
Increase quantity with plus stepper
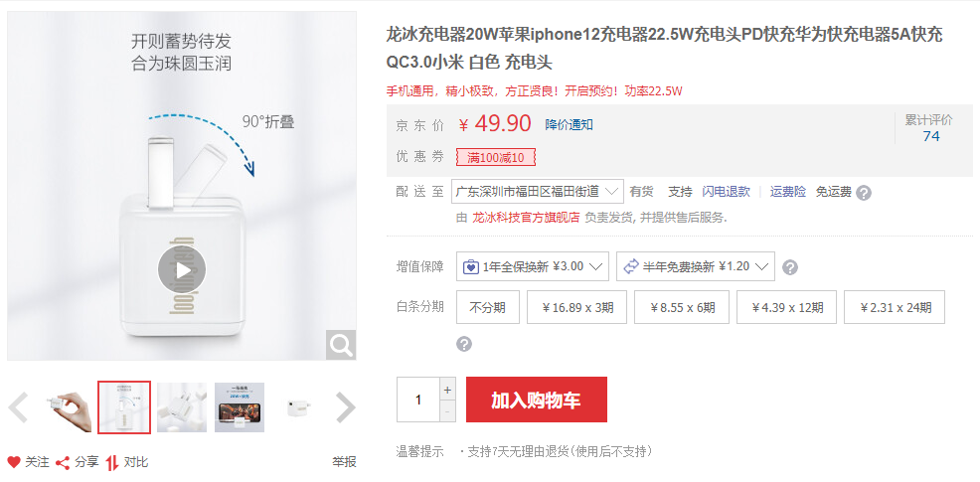pyautogui.click(x=447, y=391)
